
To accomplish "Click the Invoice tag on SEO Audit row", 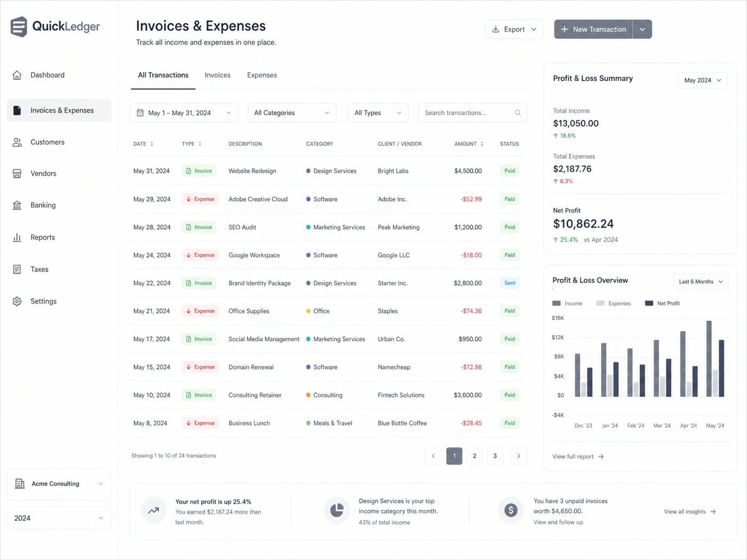I will 199,227.
